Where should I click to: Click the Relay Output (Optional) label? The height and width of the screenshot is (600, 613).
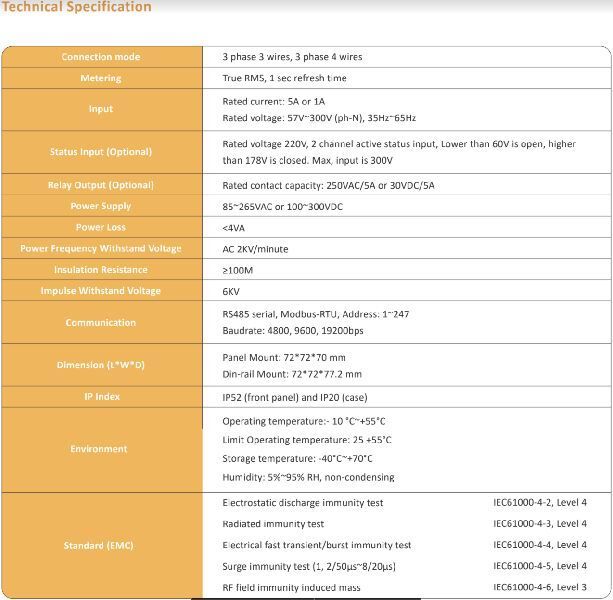[x=101, y=185]
